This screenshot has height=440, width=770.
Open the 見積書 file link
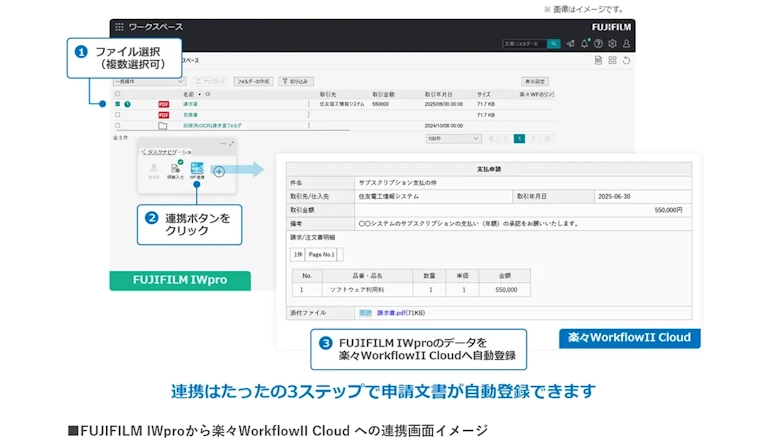191,115
